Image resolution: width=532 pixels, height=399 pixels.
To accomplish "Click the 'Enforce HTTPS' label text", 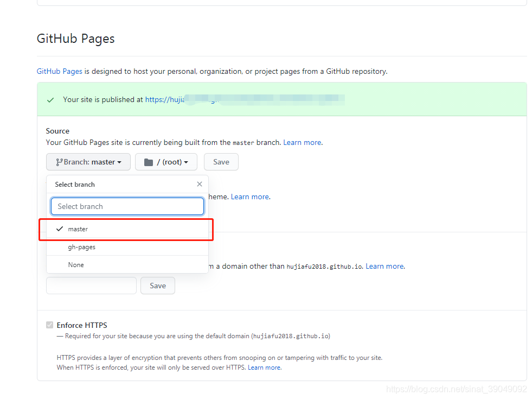I will click(82, 325).
